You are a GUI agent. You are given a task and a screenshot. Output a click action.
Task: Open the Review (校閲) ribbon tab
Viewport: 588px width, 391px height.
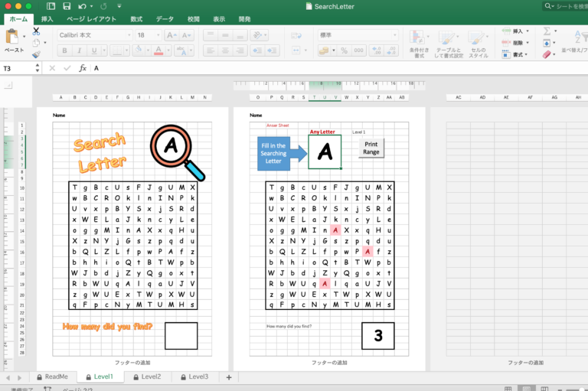tap(194, 19)
